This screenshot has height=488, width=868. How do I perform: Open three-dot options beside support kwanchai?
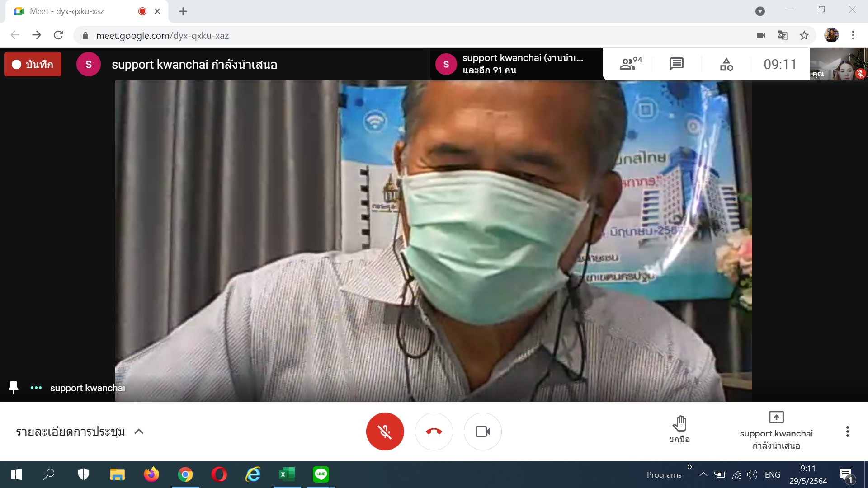[x=36, y=388]
